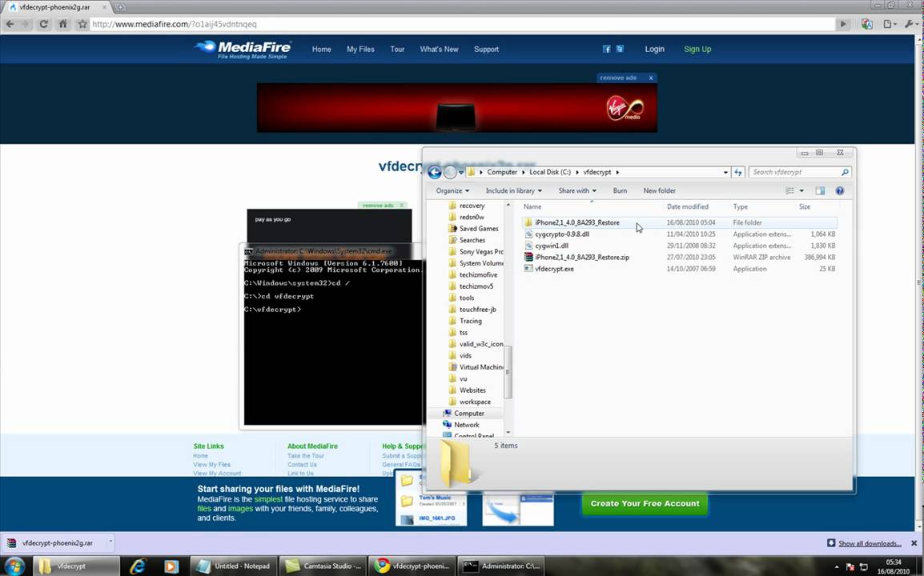Reload the MediaFire page
Viewport: 924px width, 576px height.
[x=43, y=24]
